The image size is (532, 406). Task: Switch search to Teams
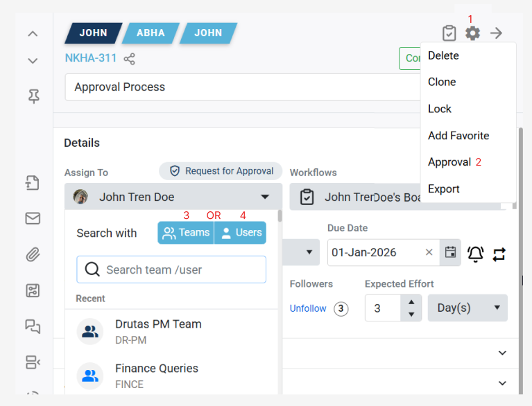(x=186, y=233)
